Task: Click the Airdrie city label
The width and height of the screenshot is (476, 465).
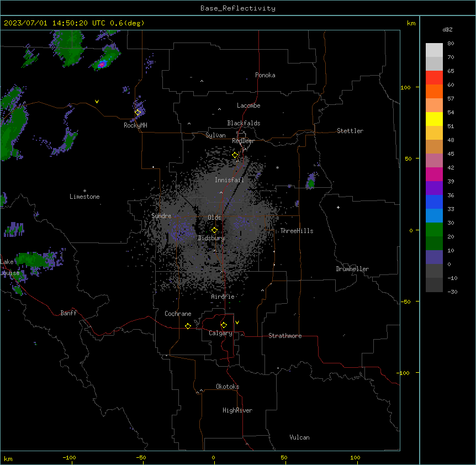Action: [x=223, y=297]
